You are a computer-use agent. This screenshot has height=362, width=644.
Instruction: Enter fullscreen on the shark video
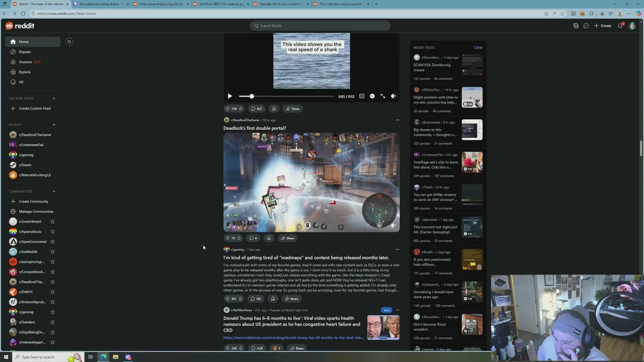[383, 96]
